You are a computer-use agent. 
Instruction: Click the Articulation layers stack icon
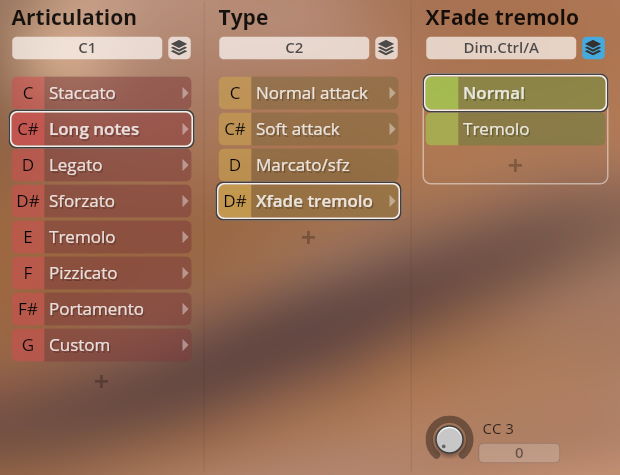click(x=178, y=48)
